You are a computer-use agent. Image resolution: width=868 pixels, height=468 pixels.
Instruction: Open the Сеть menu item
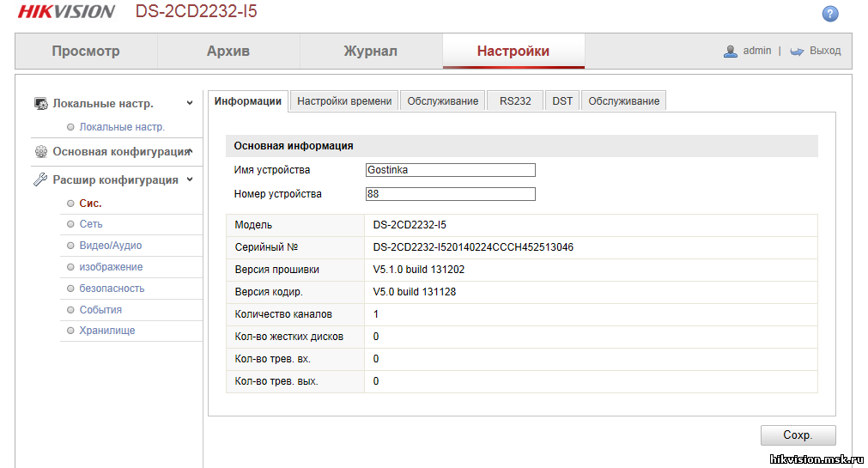(x=91, y=224)
